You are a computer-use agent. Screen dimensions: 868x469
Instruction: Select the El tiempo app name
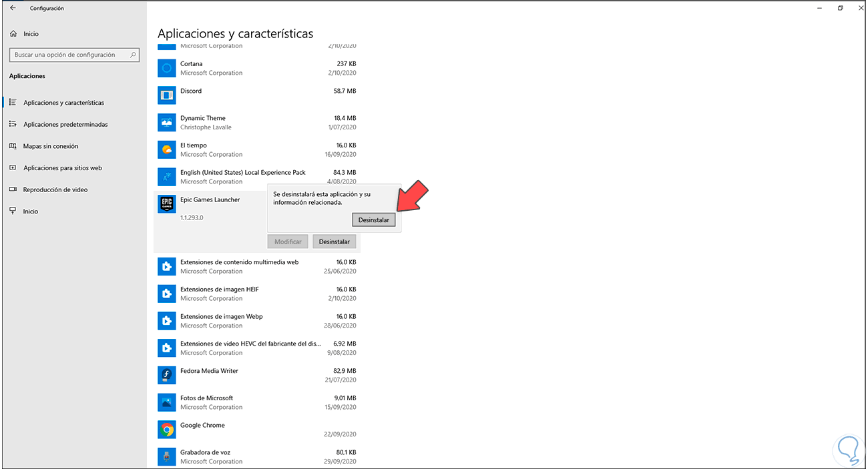[194, 145]
